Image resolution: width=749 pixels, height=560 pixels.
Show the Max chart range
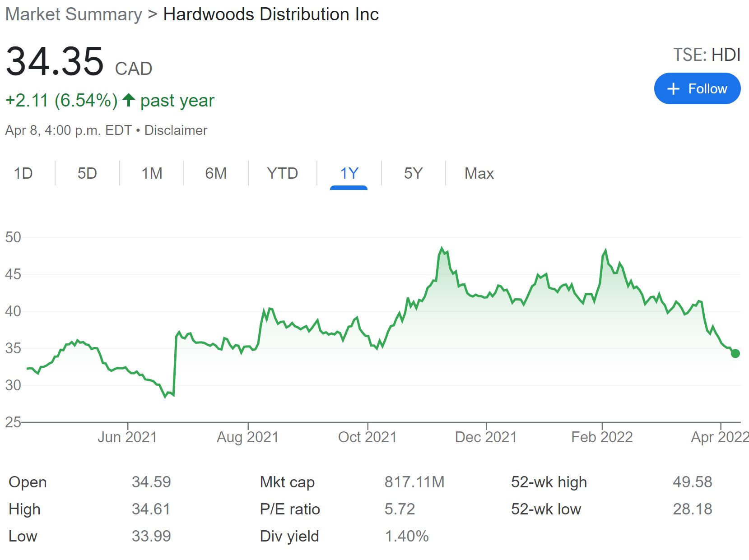pos(479,173)
